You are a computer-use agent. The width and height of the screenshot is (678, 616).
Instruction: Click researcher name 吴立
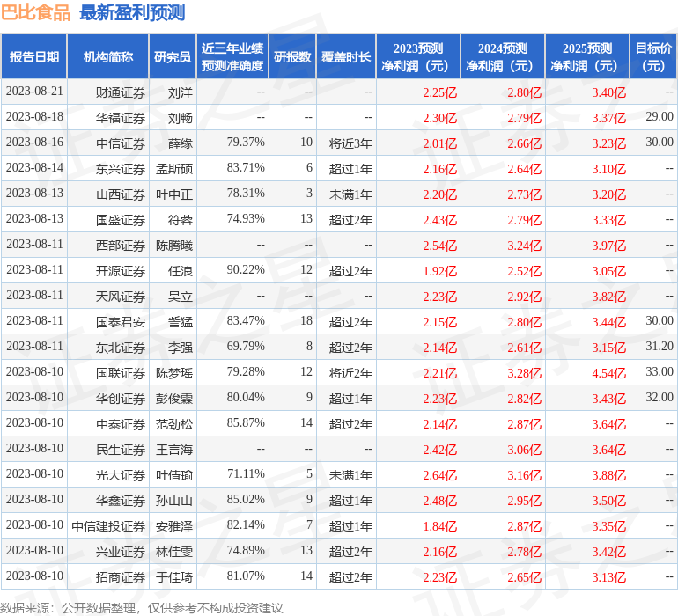point(181,297)
